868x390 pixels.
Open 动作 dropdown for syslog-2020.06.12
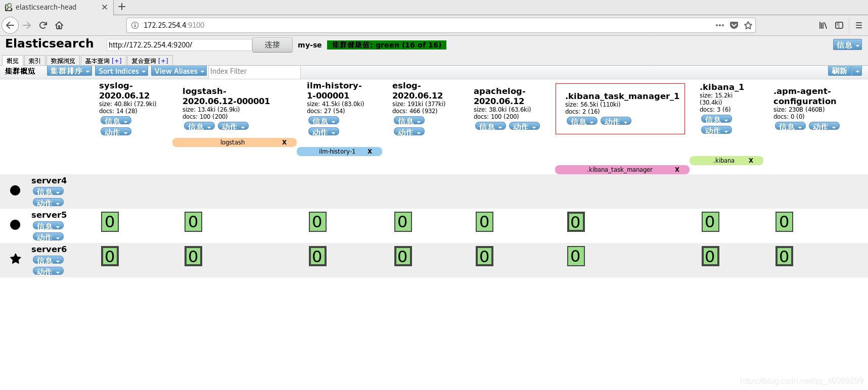tap(116, 132)
